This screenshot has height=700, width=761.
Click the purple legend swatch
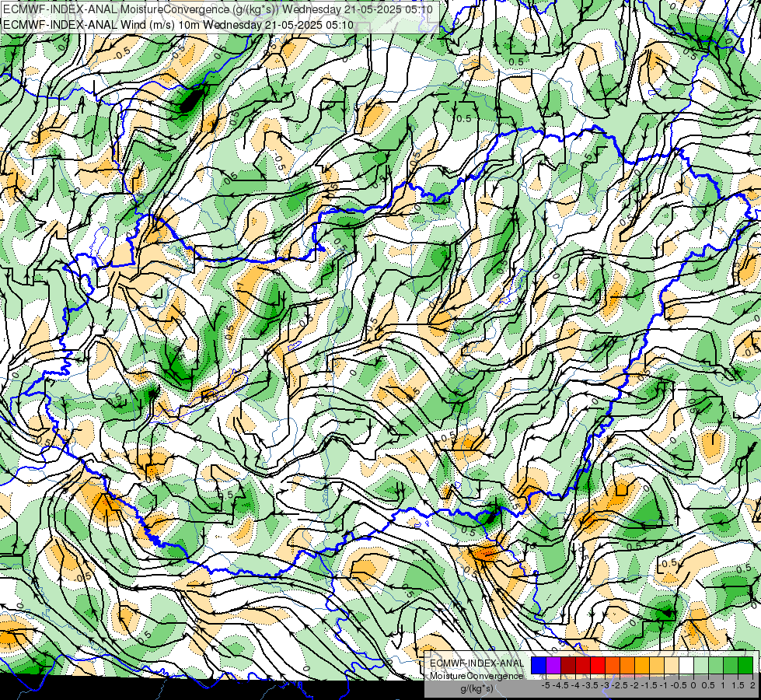click(x=553, y=666)
